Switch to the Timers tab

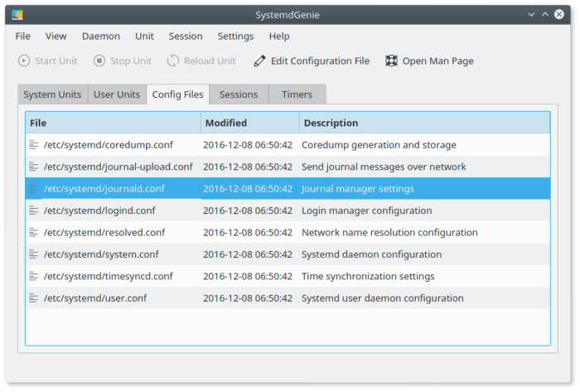[297, 94]
